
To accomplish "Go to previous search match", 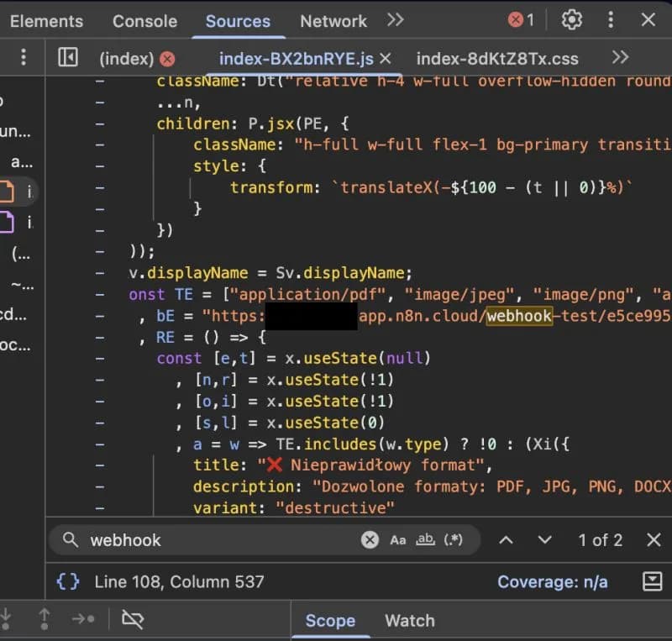I will tap(507, 540).
